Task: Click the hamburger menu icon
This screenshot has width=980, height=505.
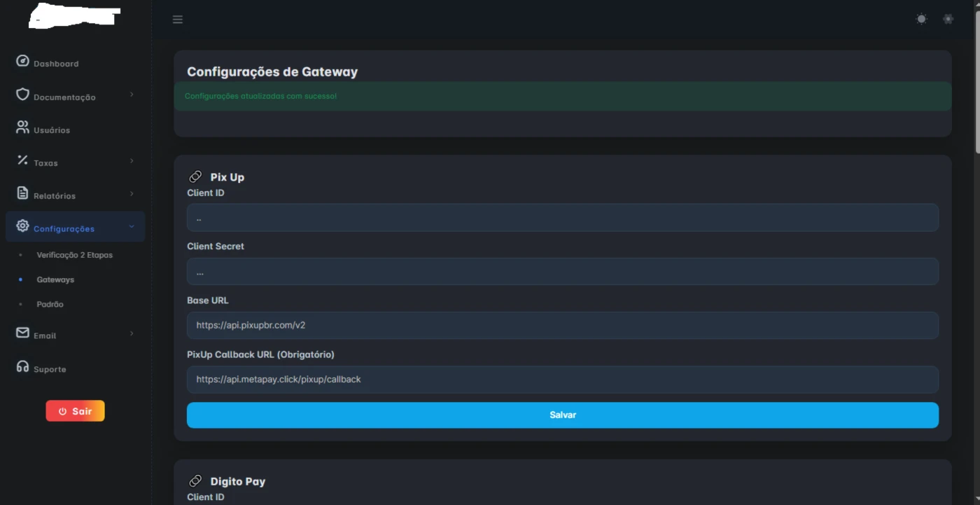Action: coord(178,20)
